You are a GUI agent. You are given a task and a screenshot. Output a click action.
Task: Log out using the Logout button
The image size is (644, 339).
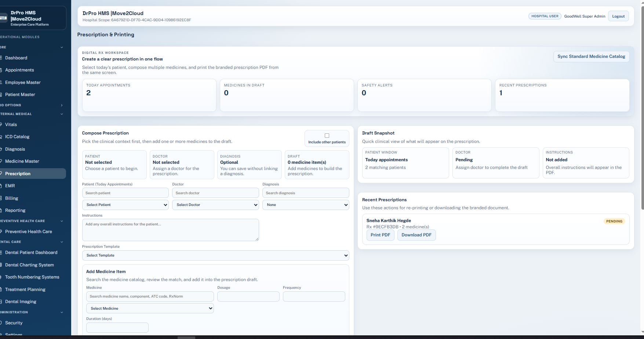tap(618, 16)
